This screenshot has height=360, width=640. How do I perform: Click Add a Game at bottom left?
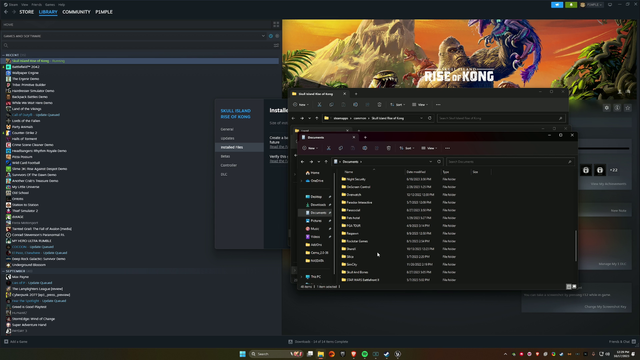[16, 342]
